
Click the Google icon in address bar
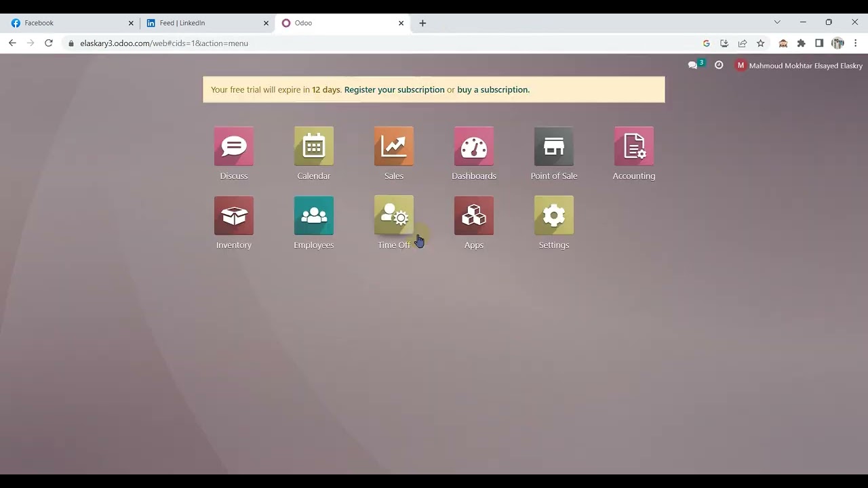706,43
